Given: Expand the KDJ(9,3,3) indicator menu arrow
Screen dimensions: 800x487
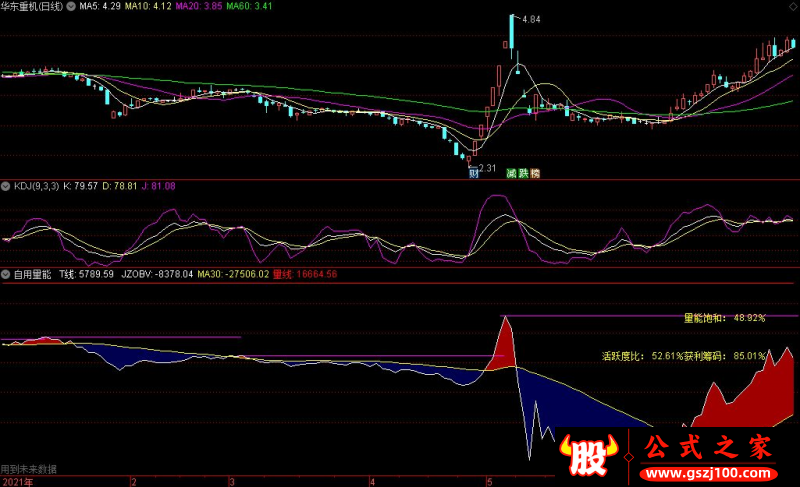Looking at the screenshot, I should 6,187.
